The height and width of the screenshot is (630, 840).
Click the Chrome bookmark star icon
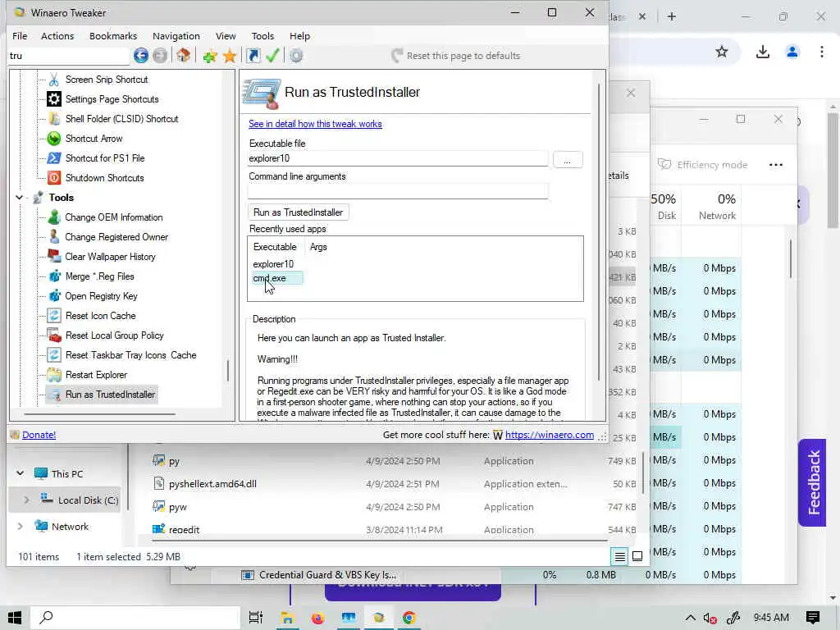[x=722, y=52]
